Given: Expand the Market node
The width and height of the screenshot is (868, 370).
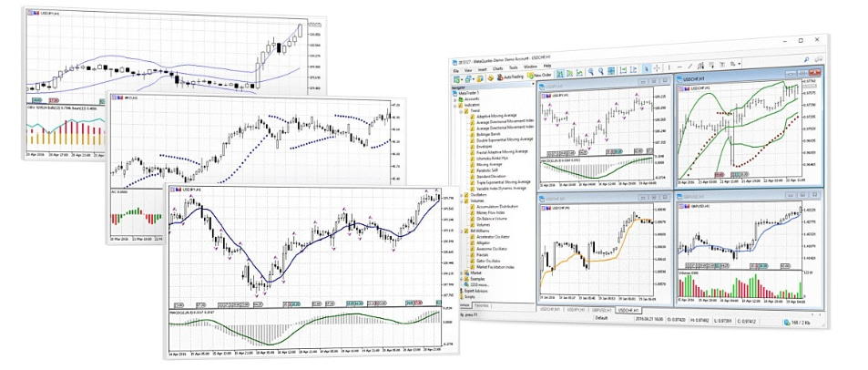Looking at the screenshot, I should click(461, 273).
